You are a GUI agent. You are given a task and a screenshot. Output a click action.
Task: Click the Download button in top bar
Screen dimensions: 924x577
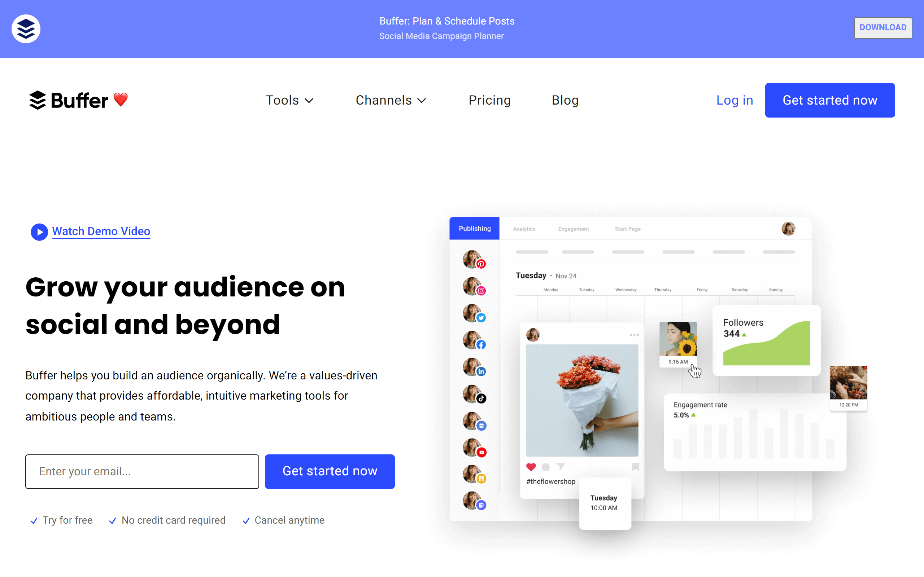pos(882,27)
